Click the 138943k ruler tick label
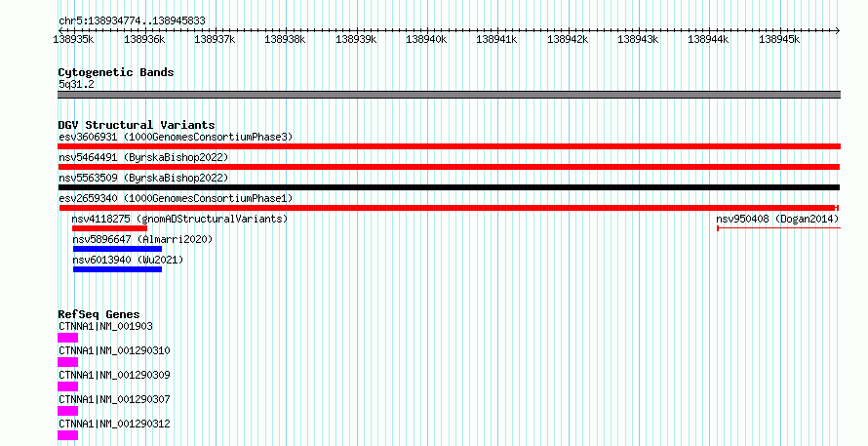The height and width of the screenshot is (446, 868). pos(638,39)
